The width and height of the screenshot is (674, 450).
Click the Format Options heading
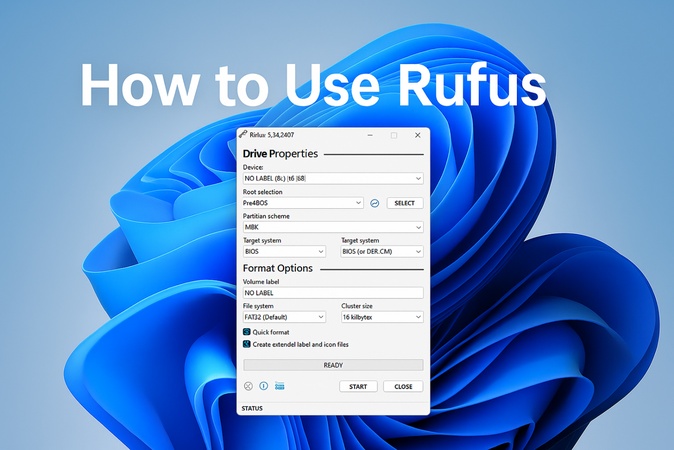click(278, 268)
